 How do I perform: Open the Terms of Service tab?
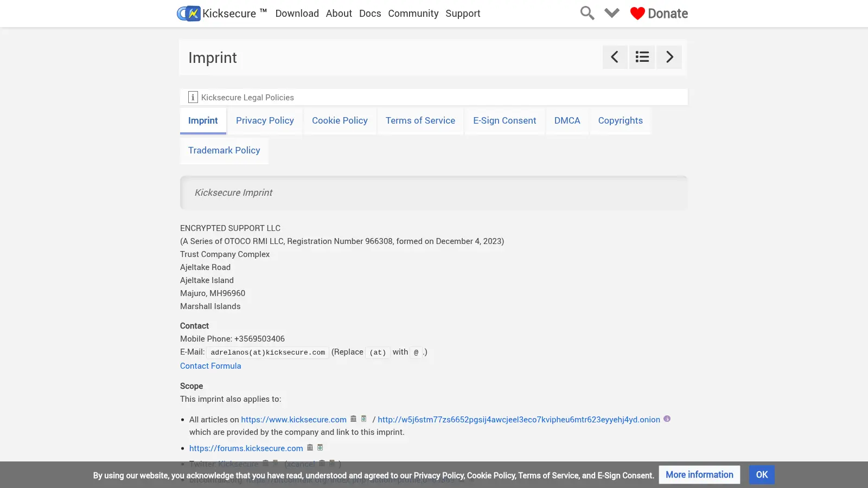click(420, 120)
